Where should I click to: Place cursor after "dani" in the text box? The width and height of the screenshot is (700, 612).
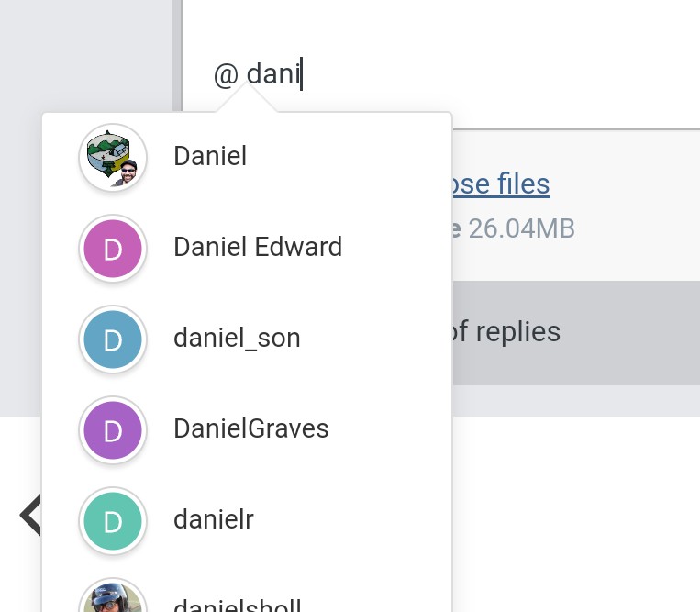coord(301,74)
